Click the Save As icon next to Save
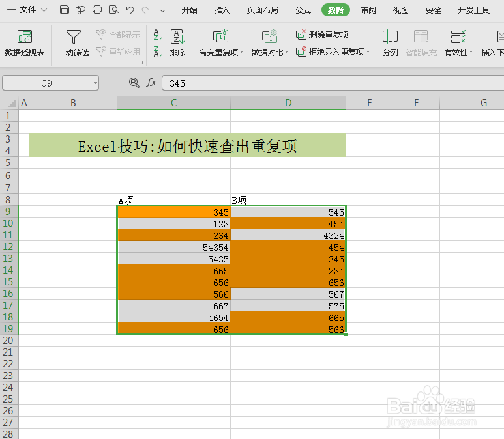 pos(81,10)
